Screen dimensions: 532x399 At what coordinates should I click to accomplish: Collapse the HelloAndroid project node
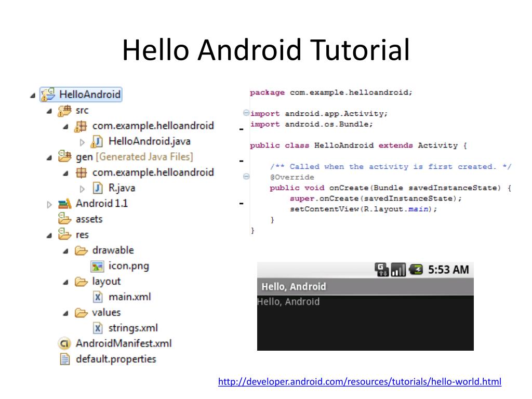point(33,96)
